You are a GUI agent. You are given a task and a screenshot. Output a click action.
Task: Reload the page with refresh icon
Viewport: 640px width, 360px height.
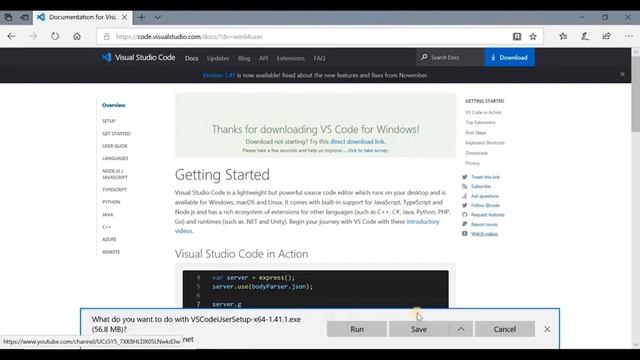(55, 36)
